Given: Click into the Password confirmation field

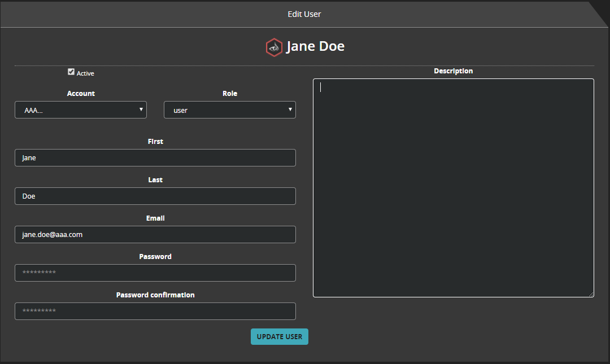Looking at the screenshot, I should click(x=155, y=312).
